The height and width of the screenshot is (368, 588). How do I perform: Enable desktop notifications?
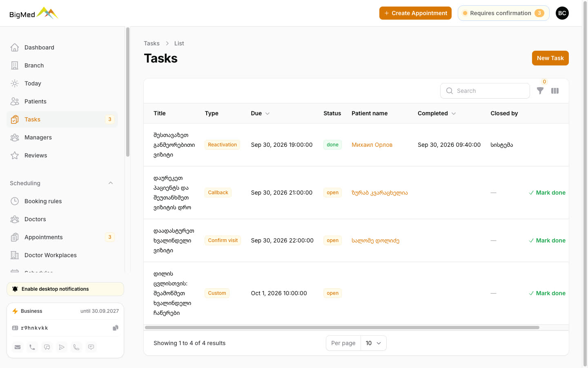[65, 289]
